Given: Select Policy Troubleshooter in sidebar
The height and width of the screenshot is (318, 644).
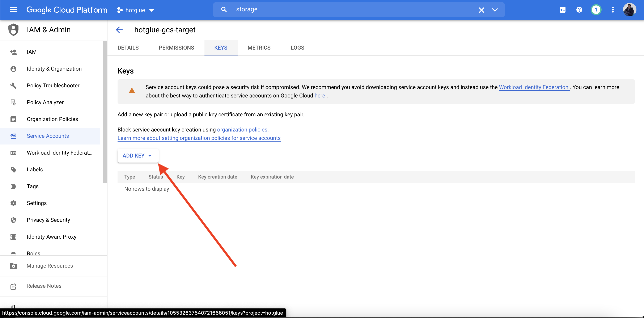Looking at the screenshot, I should [x=53, y=85].
